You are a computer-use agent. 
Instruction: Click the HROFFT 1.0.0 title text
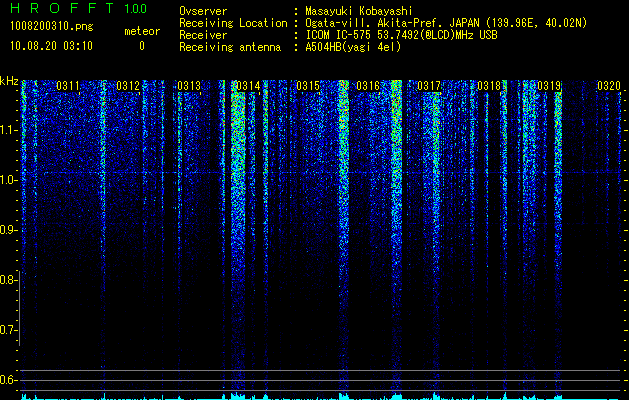click(x=78, y=8)
